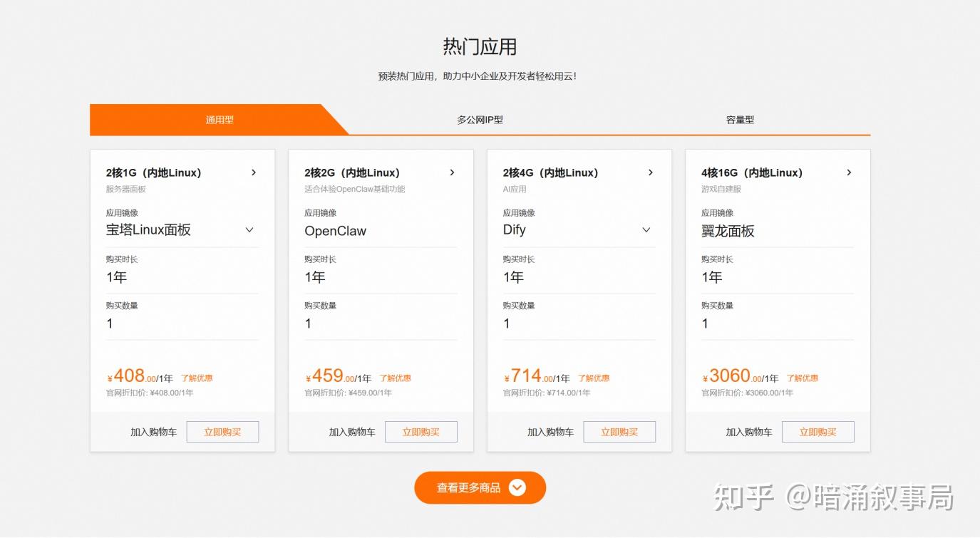Open 了解优惠 next to ¥459 price
This screenshot has height=538, width=980.
click(395, 378)
